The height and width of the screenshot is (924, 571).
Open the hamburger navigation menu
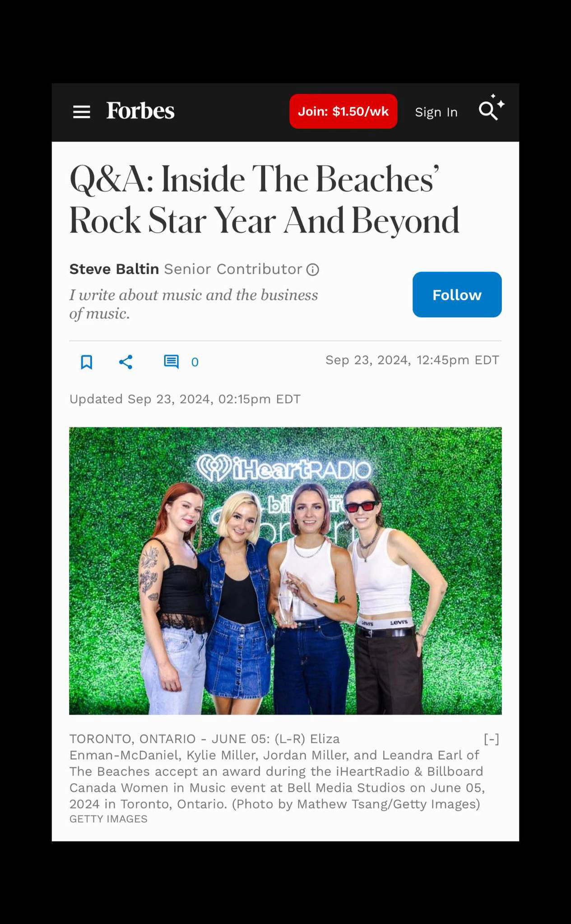(82, 112)
